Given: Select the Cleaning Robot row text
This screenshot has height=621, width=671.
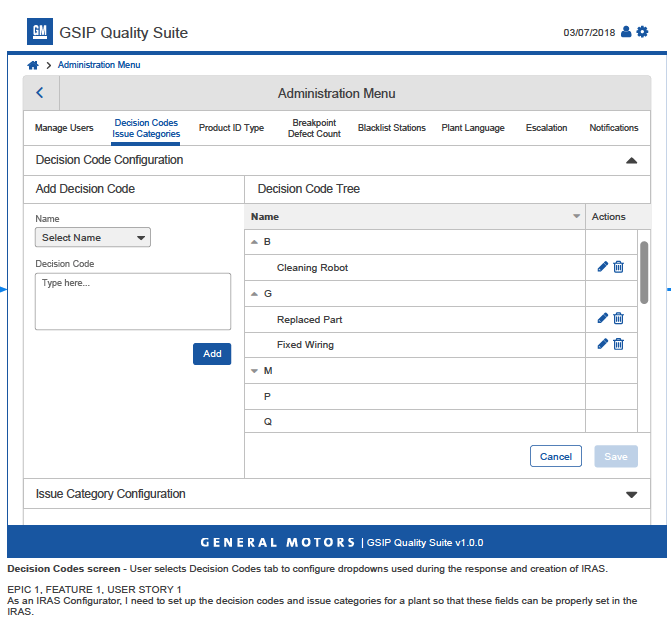Looking at the screenshot, I should pyautogui.click(x=312, y=268).
